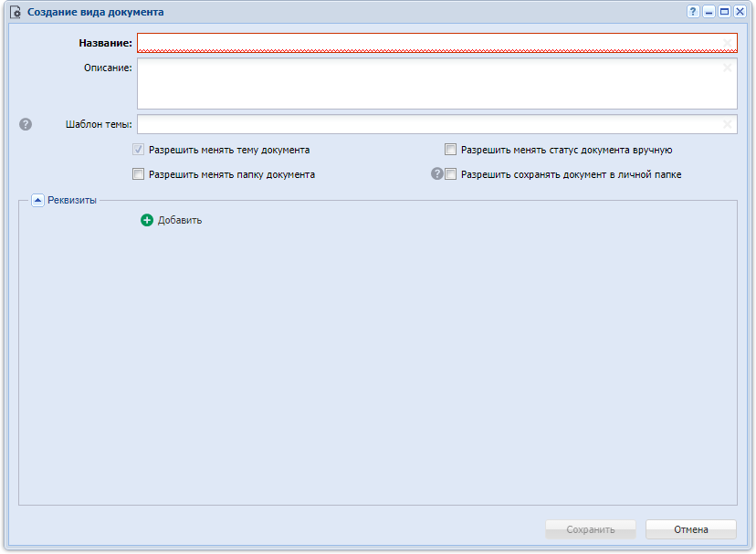Click the Название label
Image resolution: width=756 pixels, height=554 pixels.
105,43
